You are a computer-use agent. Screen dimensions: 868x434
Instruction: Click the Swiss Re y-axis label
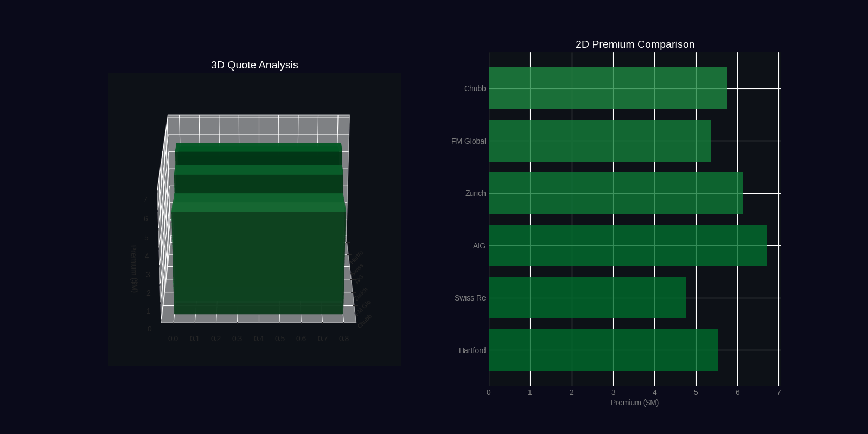click(x=470, y=298)
